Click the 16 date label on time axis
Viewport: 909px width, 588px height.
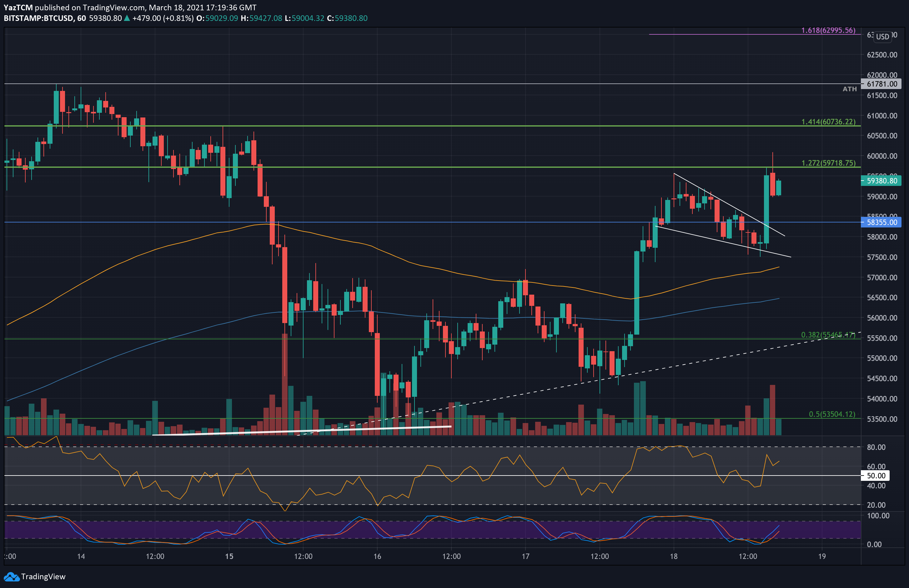click(x=377, y=556)
